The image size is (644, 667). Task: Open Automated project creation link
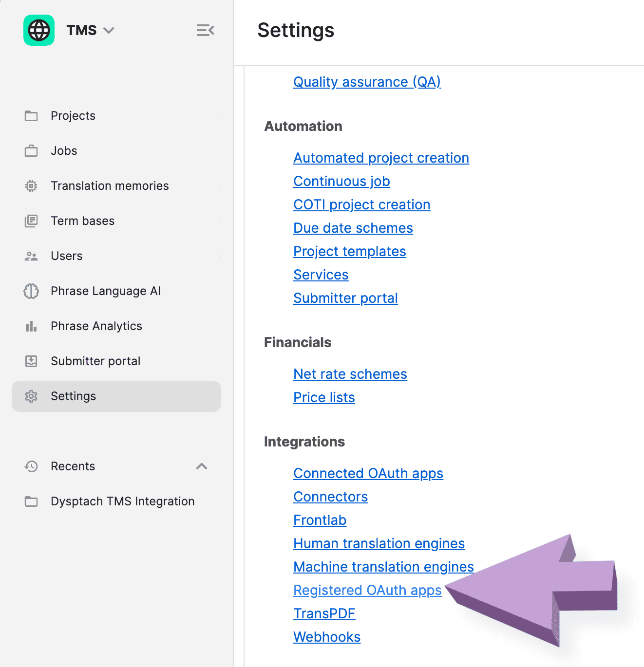click(x=381, y=158)
